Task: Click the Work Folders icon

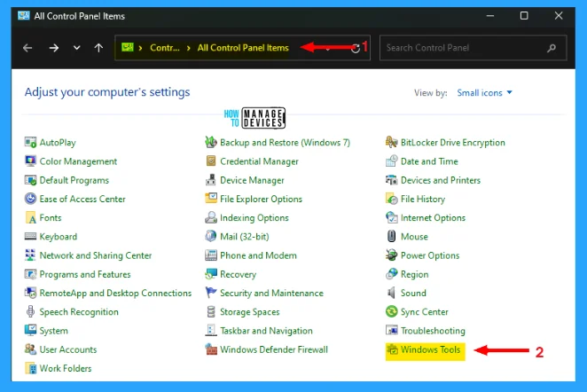Action: click(30, 368)
